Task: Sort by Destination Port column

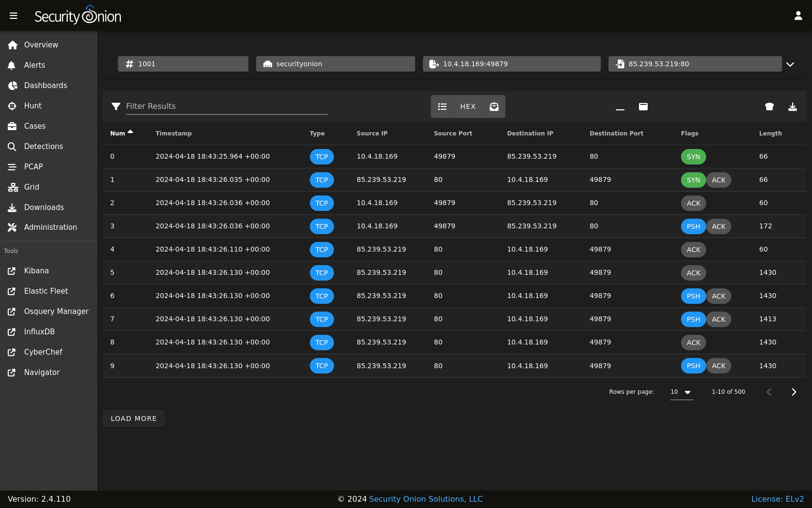Action: coord(616,134)
